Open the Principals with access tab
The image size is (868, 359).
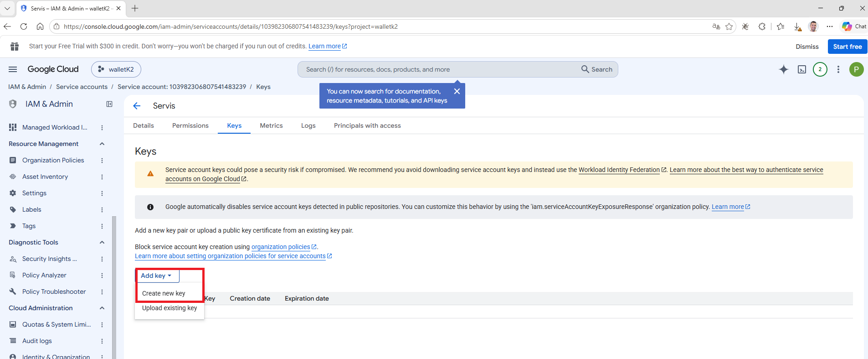pyautogui.click(x=367, y=125)
